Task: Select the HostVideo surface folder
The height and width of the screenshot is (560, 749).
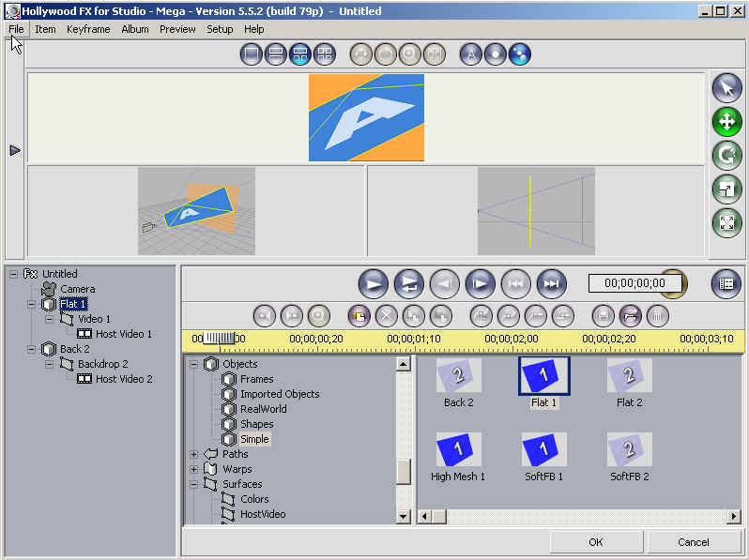Action: 263,514
